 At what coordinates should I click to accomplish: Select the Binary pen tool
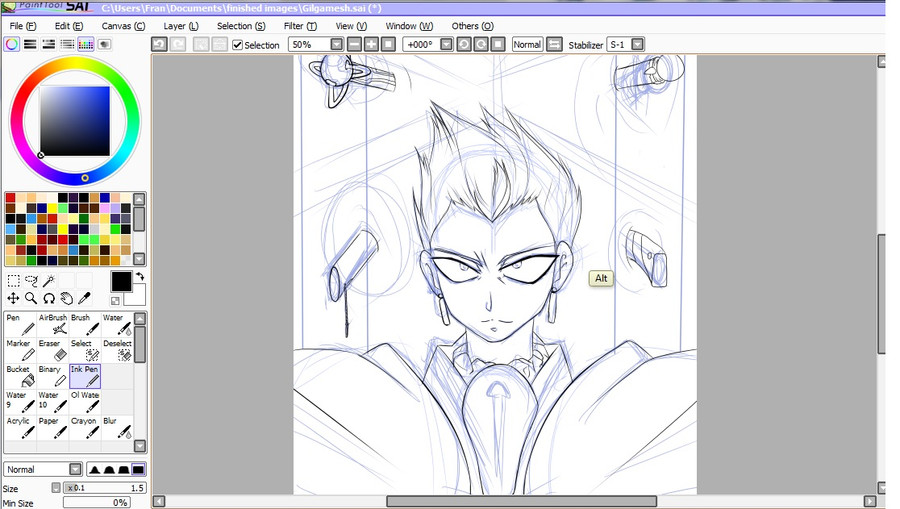point(53,376)
